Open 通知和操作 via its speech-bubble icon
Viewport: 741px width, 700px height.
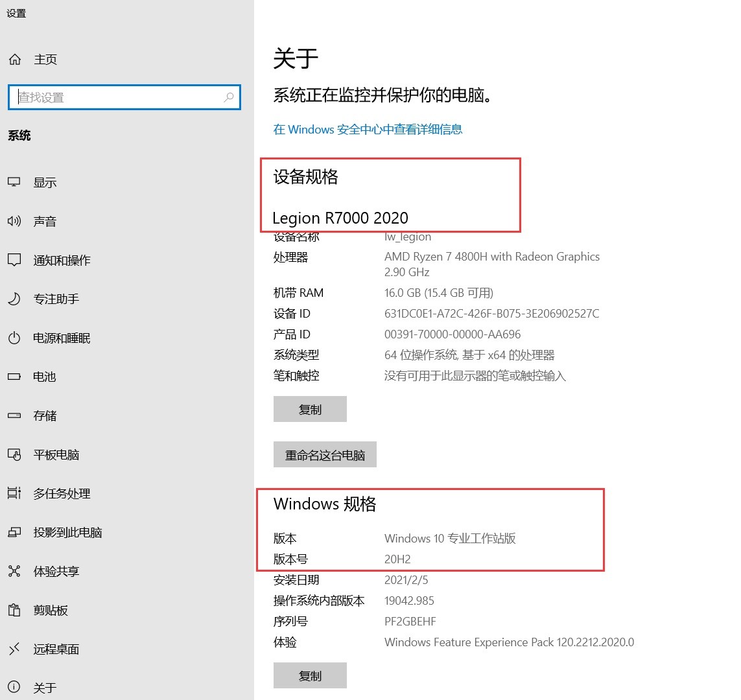pos(14,260)
